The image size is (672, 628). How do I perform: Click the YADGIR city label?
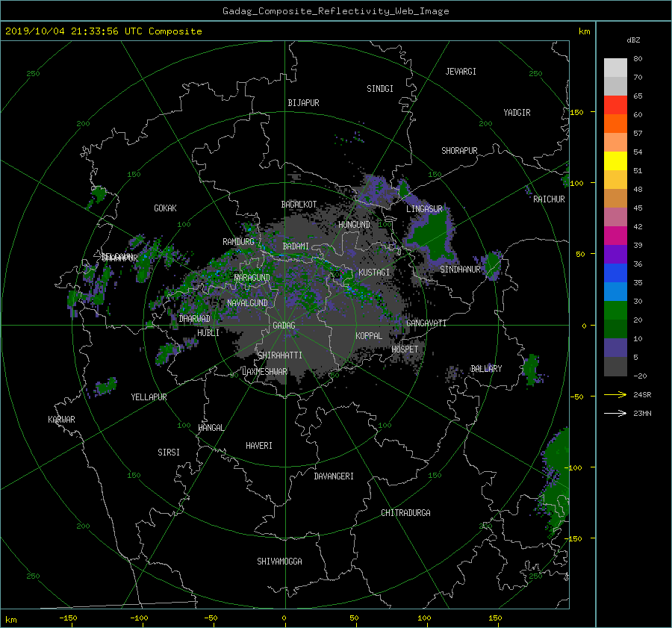point(517,113)
